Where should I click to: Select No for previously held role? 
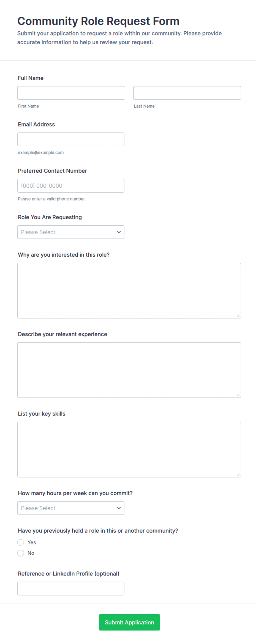21,553
